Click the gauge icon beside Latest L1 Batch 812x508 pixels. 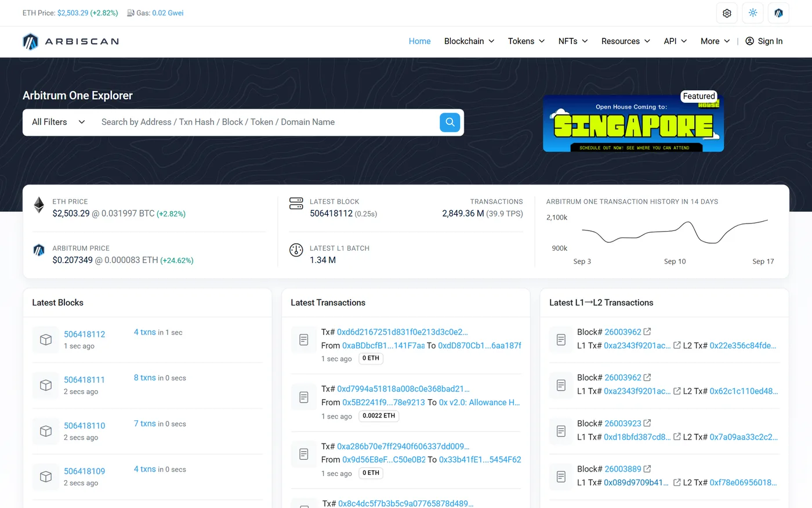tap(296, 250)
